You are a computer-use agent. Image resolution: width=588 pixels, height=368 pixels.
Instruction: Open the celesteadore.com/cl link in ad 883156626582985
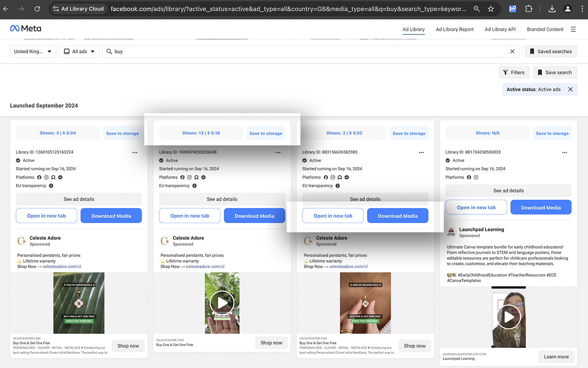click(x=349, y=266)
